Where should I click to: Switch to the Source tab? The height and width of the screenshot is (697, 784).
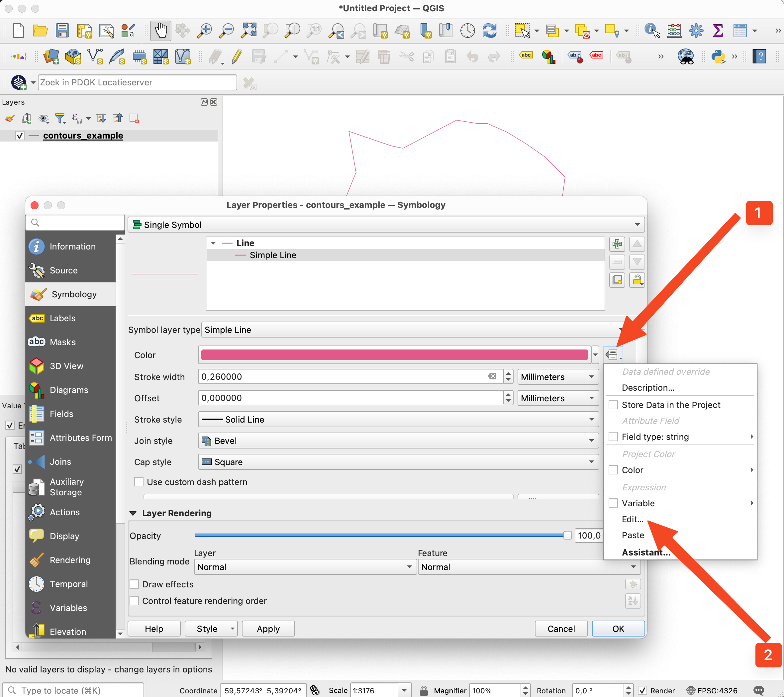tap(70, 270)
